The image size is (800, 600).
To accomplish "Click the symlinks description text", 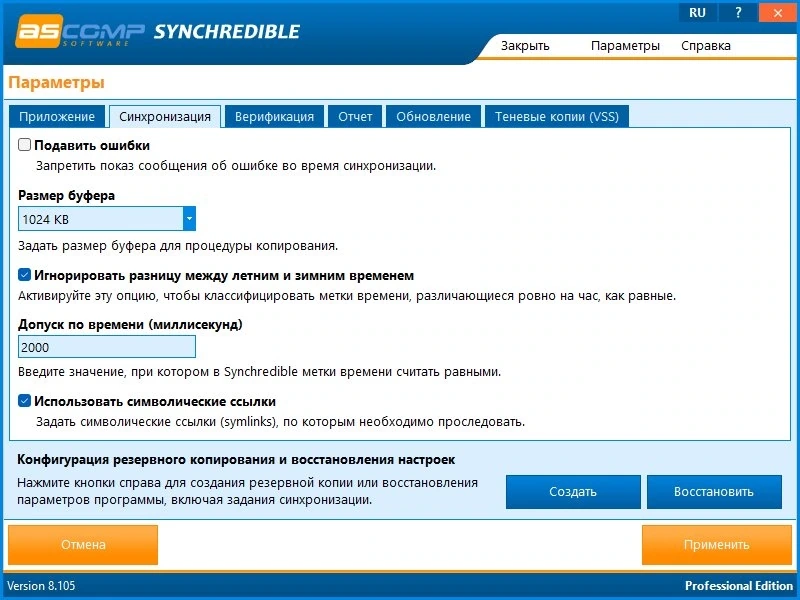I will pyautogui.click(x=280, y=422).
